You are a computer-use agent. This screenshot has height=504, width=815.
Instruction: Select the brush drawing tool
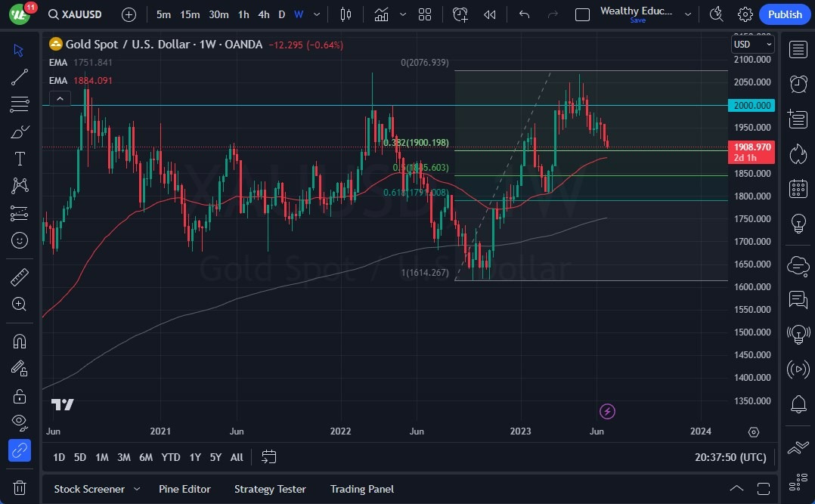pyautogui.click(x=19, y=131)
